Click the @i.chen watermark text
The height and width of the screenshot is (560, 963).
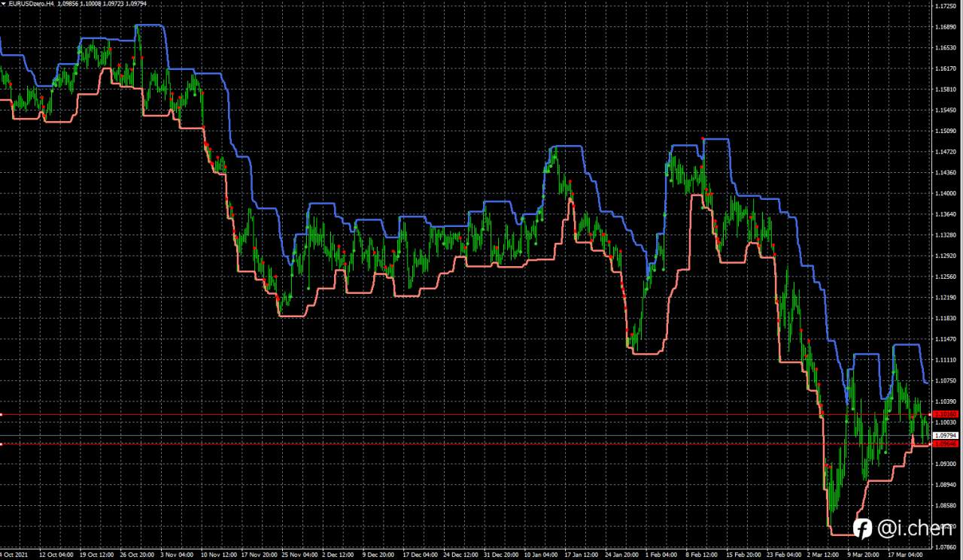click(x=914, y=529)
